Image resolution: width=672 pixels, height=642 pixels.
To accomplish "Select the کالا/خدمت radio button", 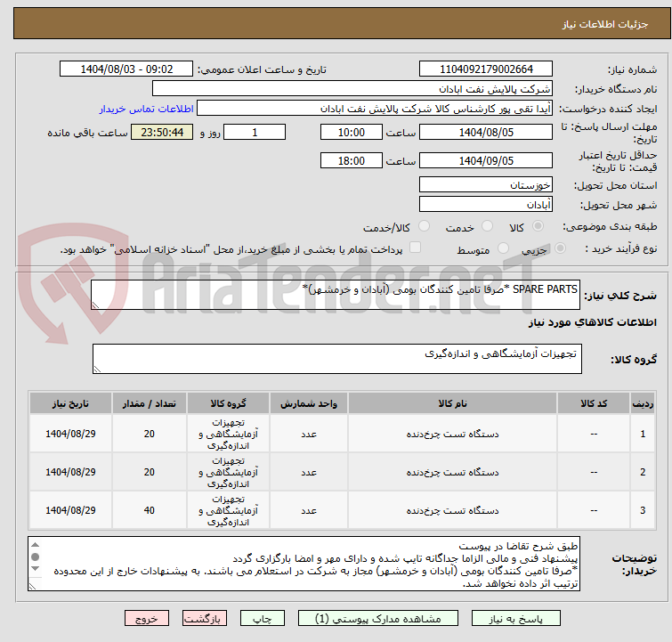I will (424, 226).
